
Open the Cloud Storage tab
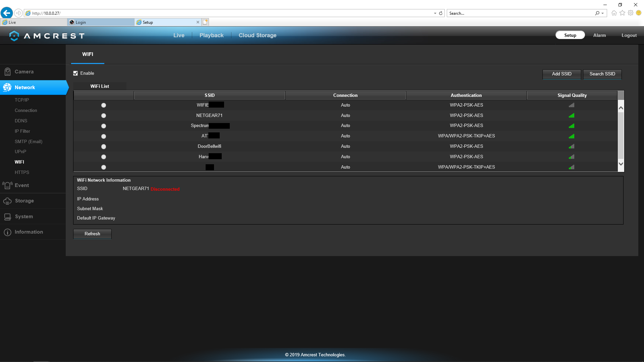[258, 36]
